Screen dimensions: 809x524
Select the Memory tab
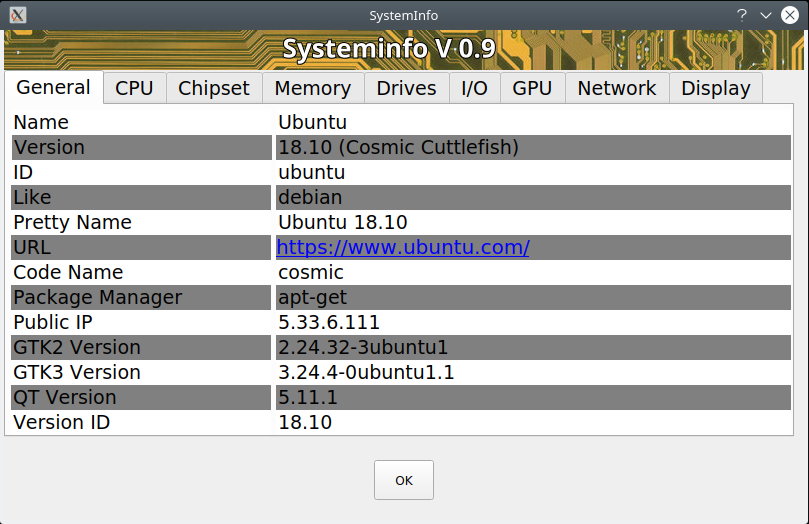(x=312, y=88)
